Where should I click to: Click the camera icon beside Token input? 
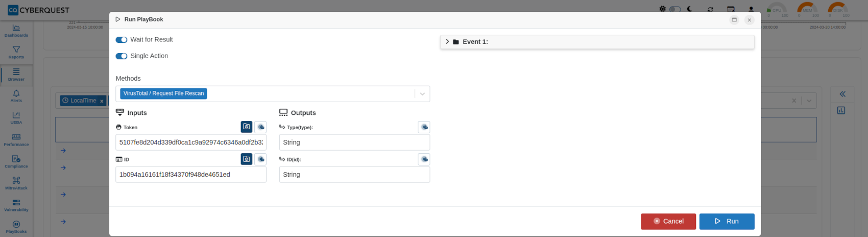point(247,127)
